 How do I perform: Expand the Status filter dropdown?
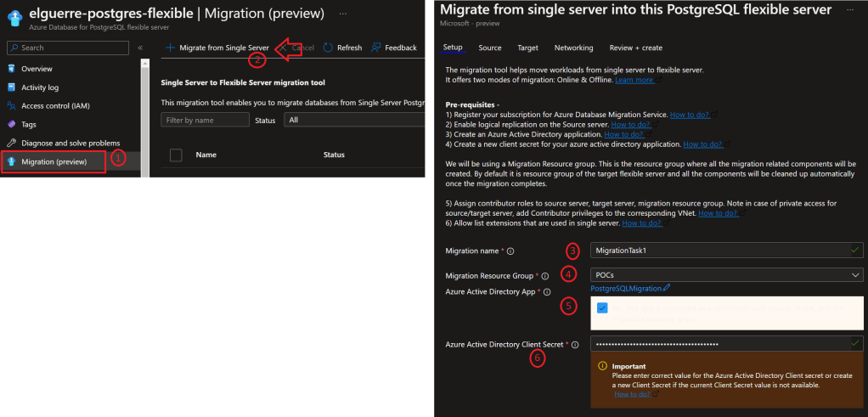pos(352,121)
